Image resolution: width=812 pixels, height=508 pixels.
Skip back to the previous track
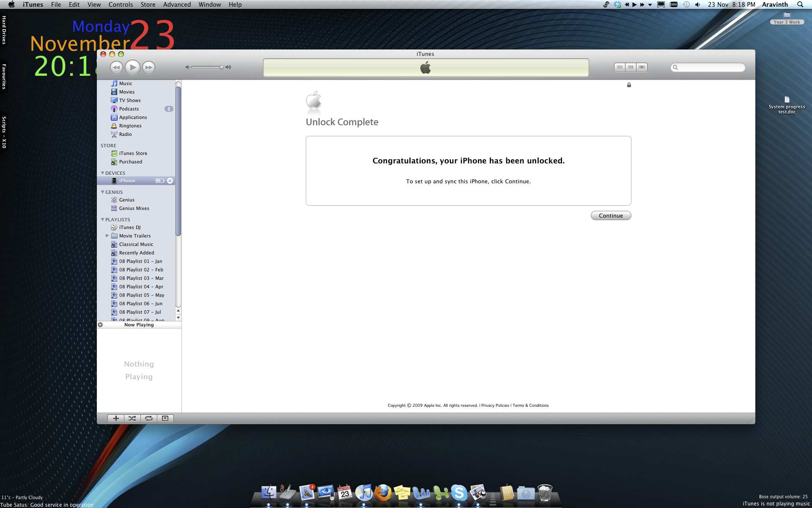tap(116, 67)
